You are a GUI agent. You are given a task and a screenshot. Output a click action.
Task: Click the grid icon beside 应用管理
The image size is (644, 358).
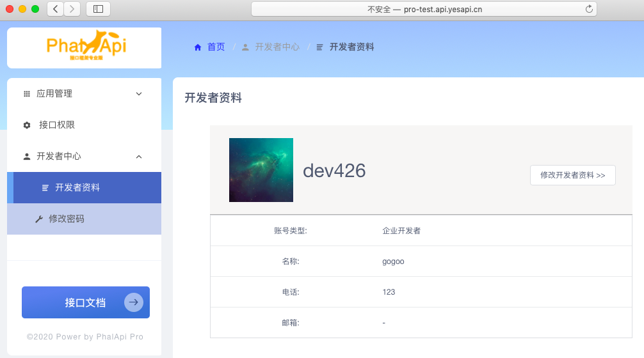click(x=27, y=94)
